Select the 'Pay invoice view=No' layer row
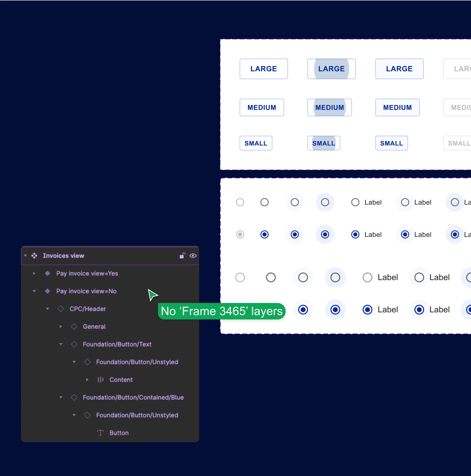471x476 pixels. click(110, 291)
